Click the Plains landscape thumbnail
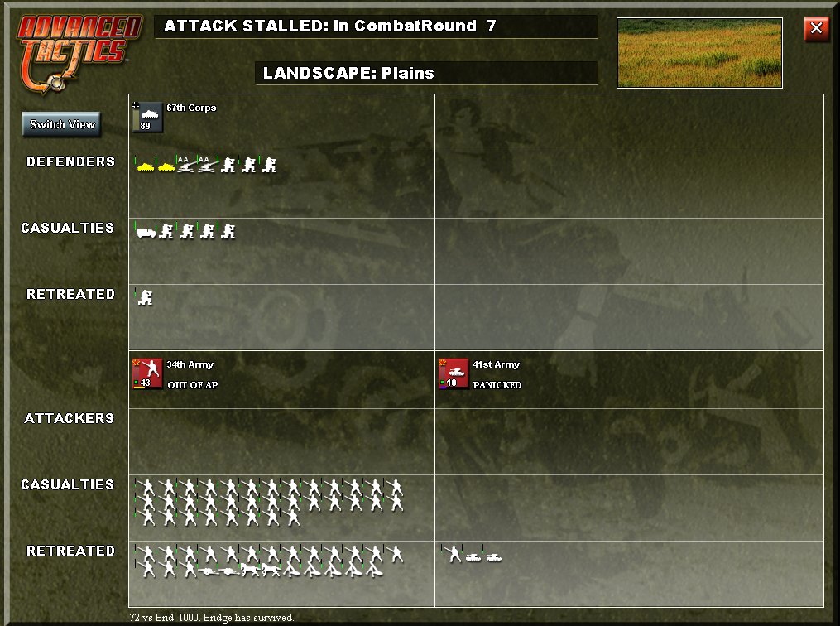 click(x=699, y=52)
